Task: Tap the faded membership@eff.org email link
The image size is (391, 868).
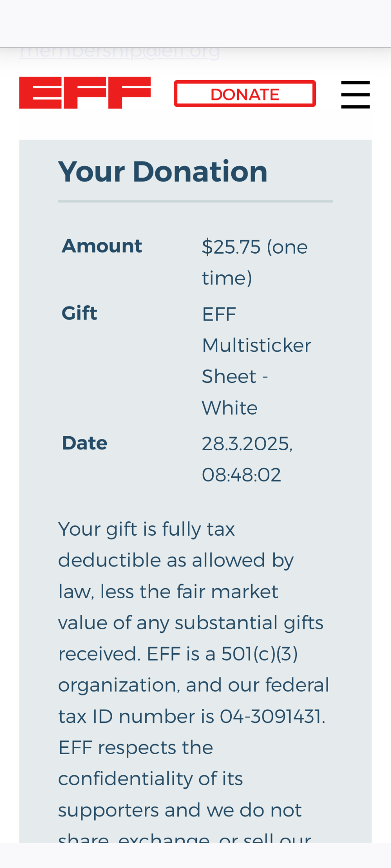Action: point(120,52)
